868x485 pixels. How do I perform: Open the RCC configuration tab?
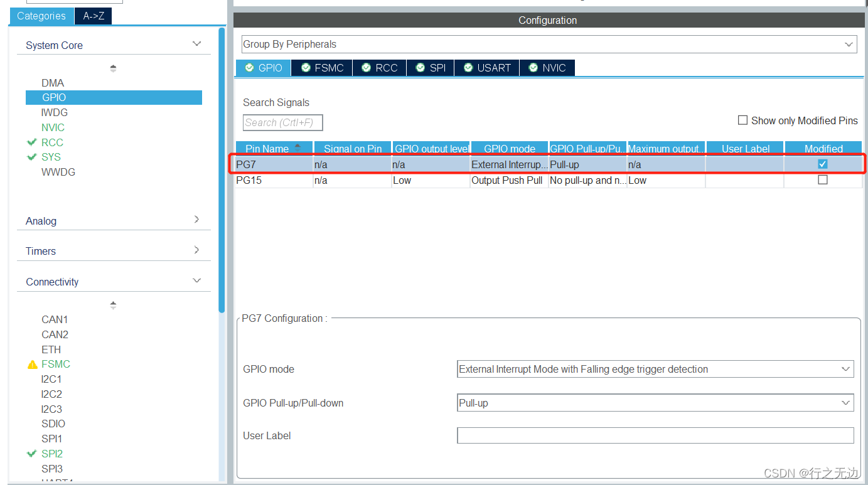tap(380, 68)
